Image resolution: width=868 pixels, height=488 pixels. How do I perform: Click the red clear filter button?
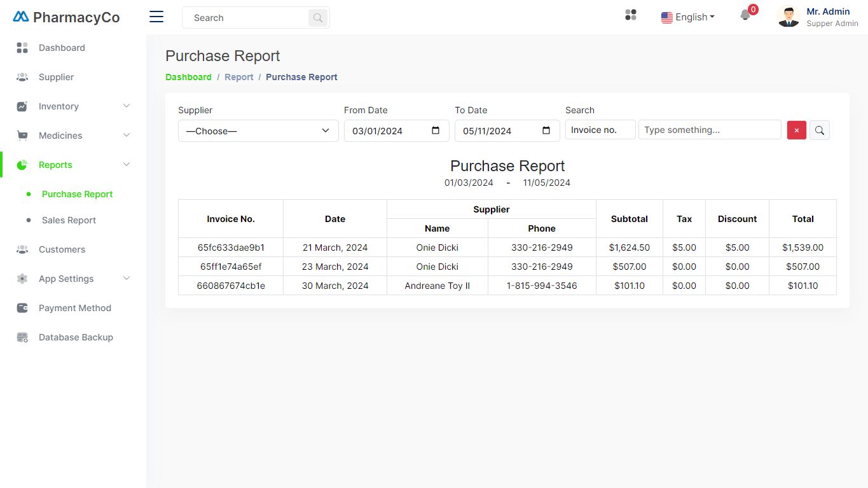point(796,130)
